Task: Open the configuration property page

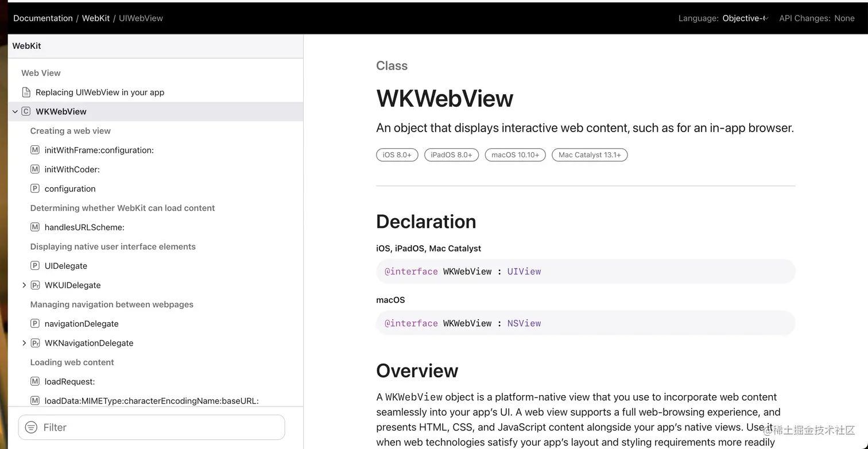Action: point(70,188)
